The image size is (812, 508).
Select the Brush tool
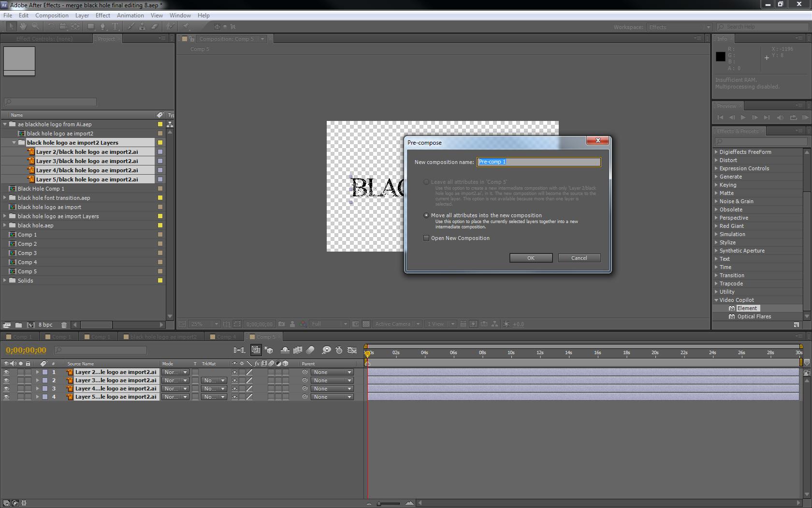point(131,27)
